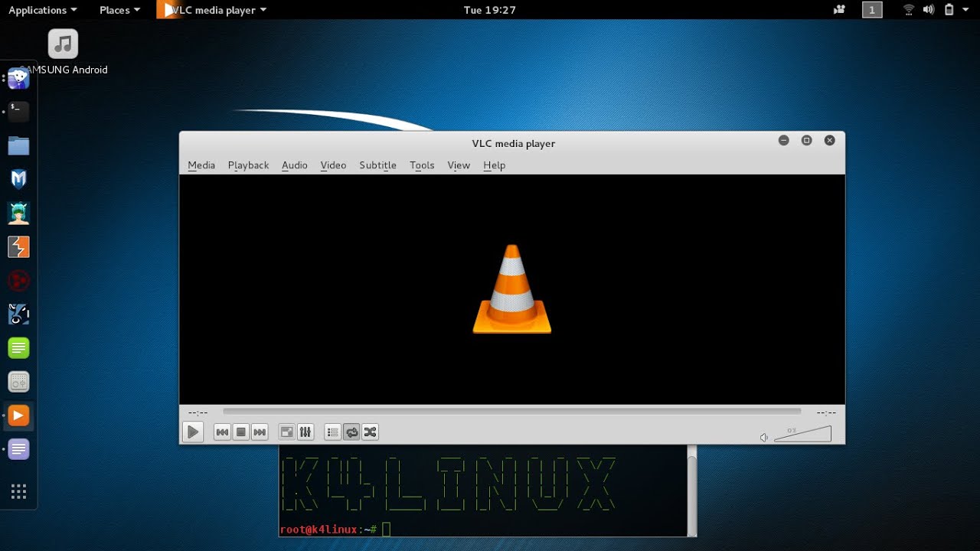980x551 pixels.
Task: Open green notes app in dock
Action: pos(18,348)
